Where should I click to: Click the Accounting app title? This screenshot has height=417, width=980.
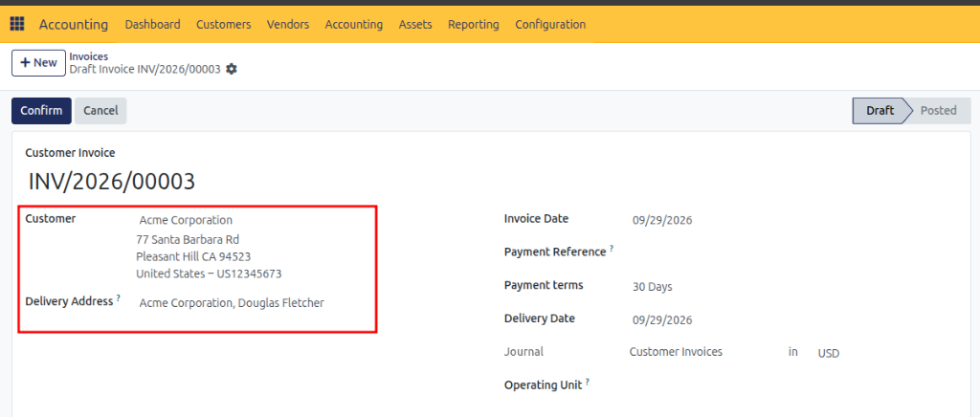tap(74, 24)
